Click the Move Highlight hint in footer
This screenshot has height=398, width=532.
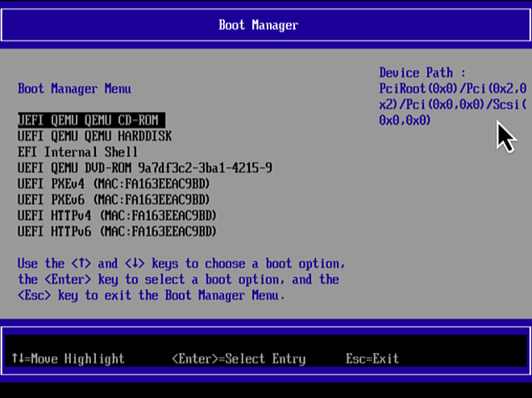69,359
